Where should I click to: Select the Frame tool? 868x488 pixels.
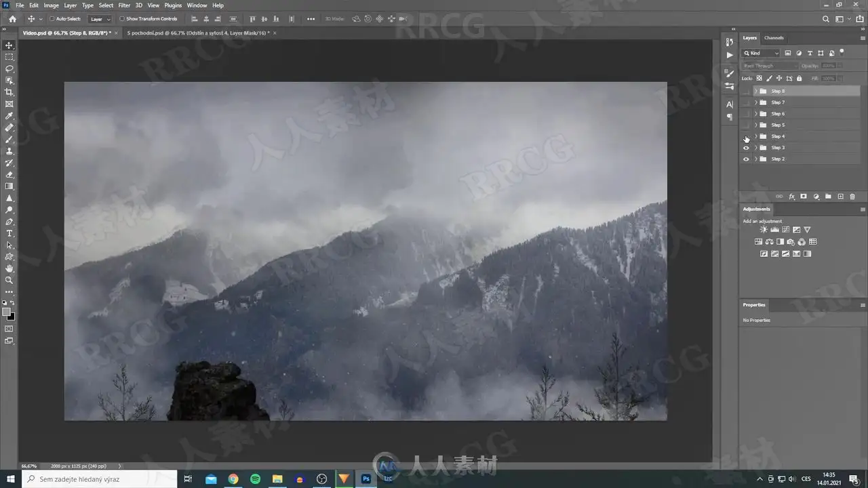[9, 104]
